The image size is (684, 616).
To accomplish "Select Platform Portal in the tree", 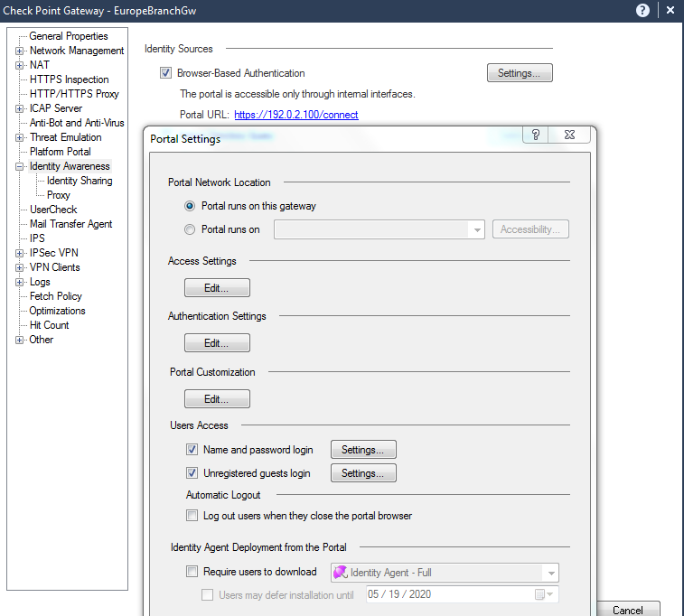I will 61,152.
